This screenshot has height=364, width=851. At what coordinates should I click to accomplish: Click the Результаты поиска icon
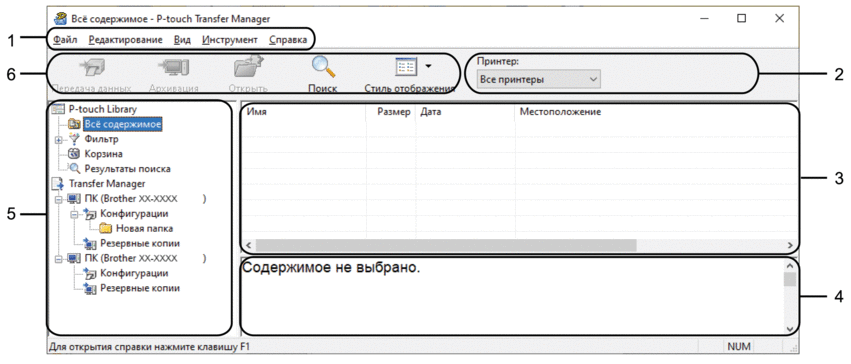point(74,169)
